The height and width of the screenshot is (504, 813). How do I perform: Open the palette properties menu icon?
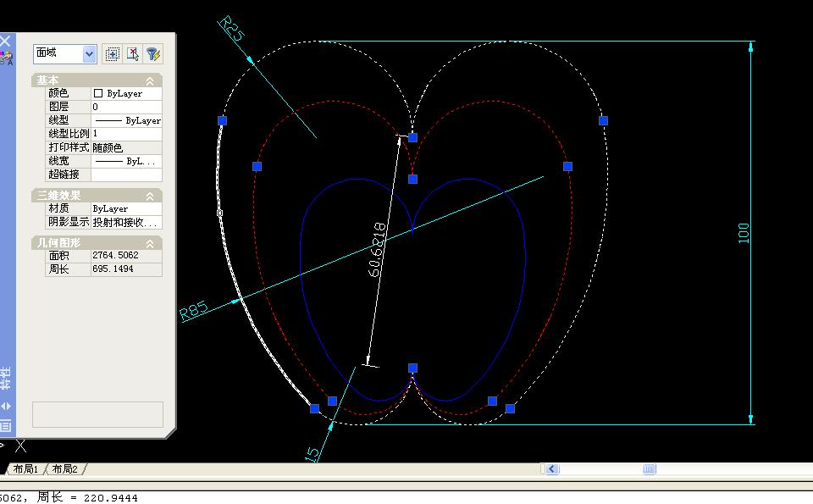point(6,426)
